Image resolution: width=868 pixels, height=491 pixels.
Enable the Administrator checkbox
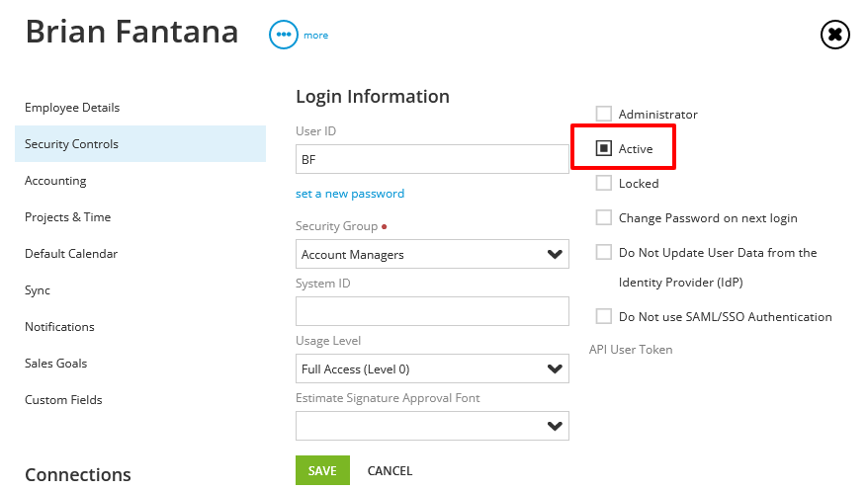pyautogui.click(x=603, y=114)
